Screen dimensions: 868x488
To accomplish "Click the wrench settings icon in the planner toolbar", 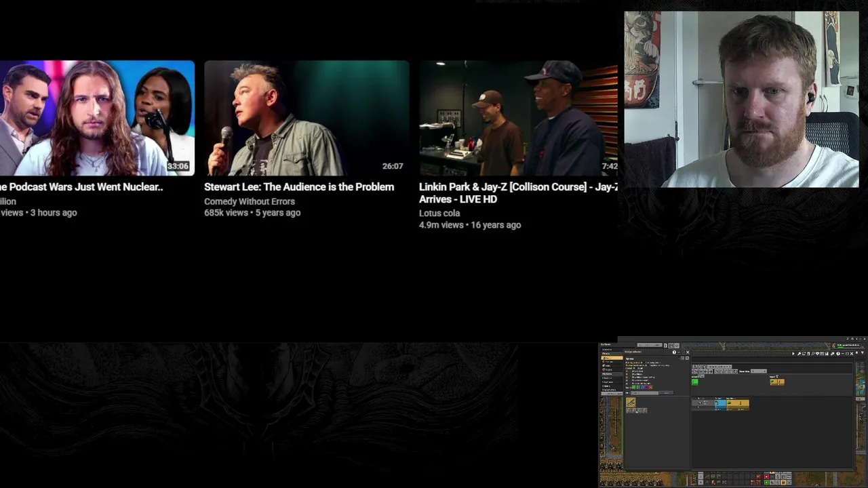I will (x=799, y=354).
